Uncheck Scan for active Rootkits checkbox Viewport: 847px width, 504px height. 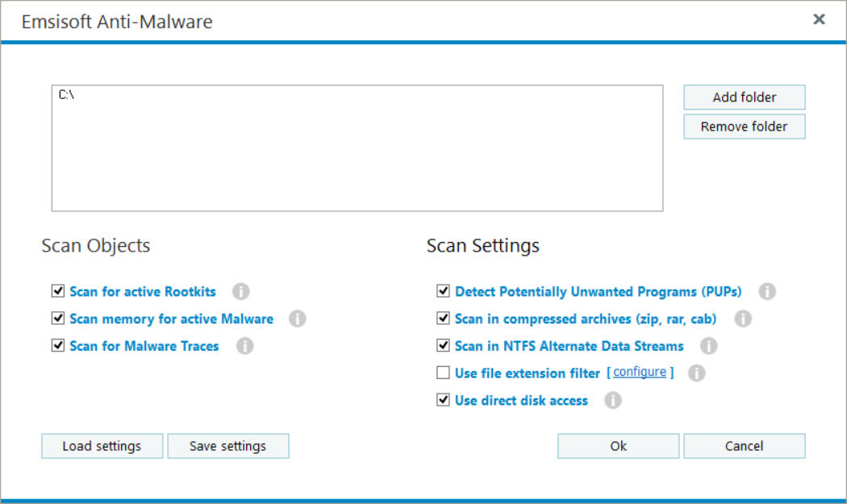(x=57, y=291)
